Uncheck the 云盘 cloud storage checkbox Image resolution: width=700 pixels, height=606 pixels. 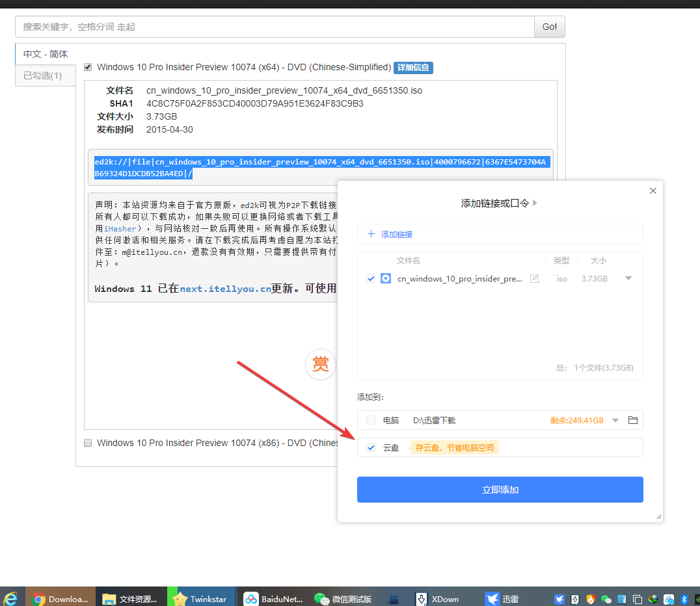click(x=371, y=447)
